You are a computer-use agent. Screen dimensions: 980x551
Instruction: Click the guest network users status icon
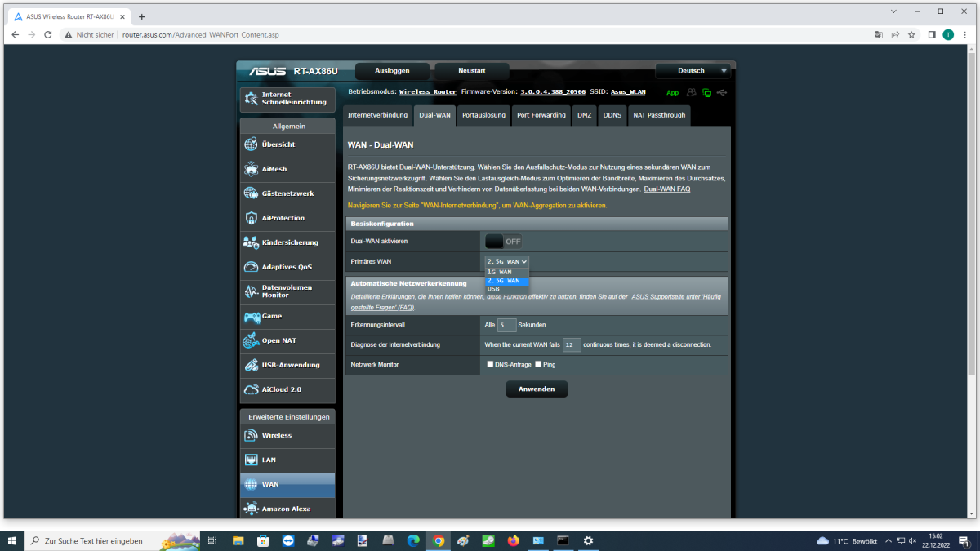point(692,92)
